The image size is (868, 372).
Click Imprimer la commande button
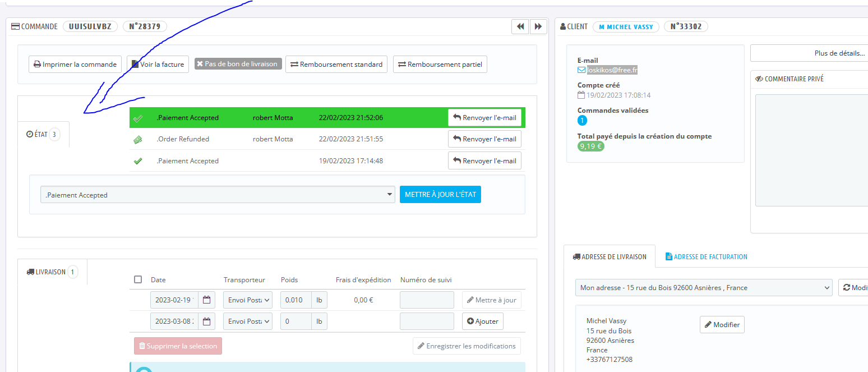(75, 64)
